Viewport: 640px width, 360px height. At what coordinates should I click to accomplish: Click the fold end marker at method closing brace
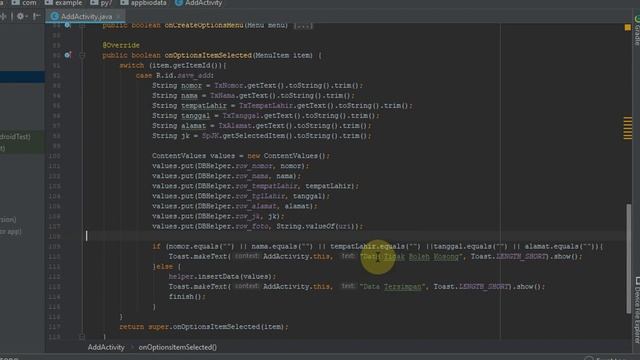click(82, 337)
